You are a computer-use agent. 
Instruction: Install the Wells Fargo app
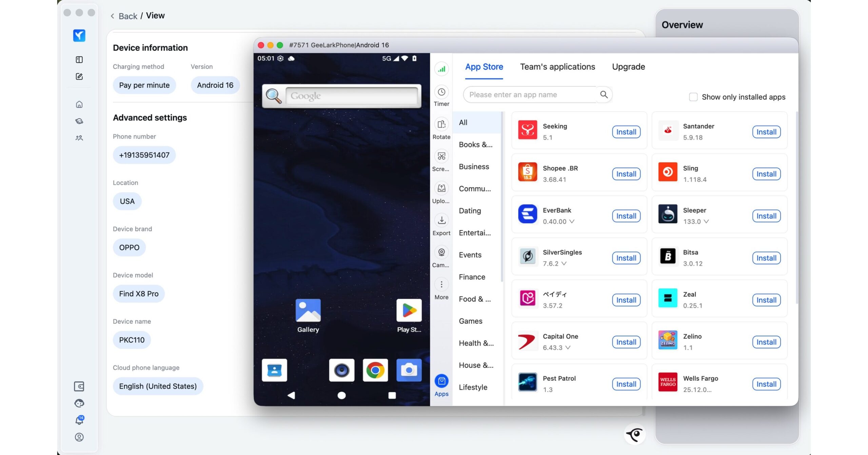[x=766, y=384]
